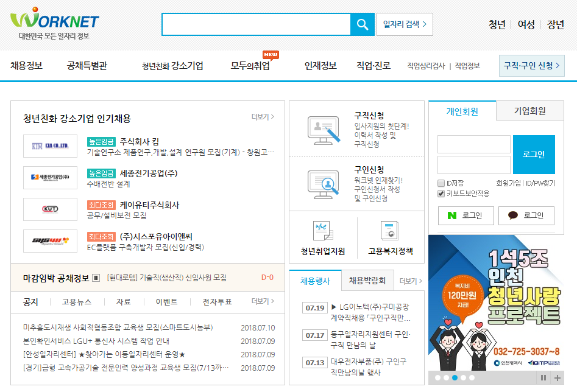The width and height of the screenshot is (577, 392).
Task: Open the 직업심리검사 link
Action: click(426, 66)
